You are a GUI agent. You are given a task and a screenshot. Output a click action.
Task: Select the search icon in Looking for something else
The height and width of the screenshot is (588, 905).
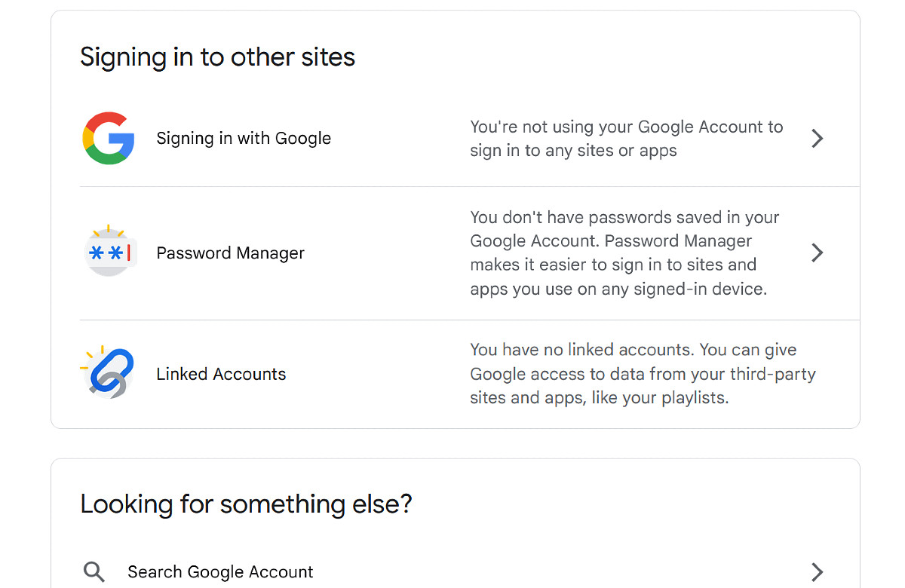click(94, 571)
